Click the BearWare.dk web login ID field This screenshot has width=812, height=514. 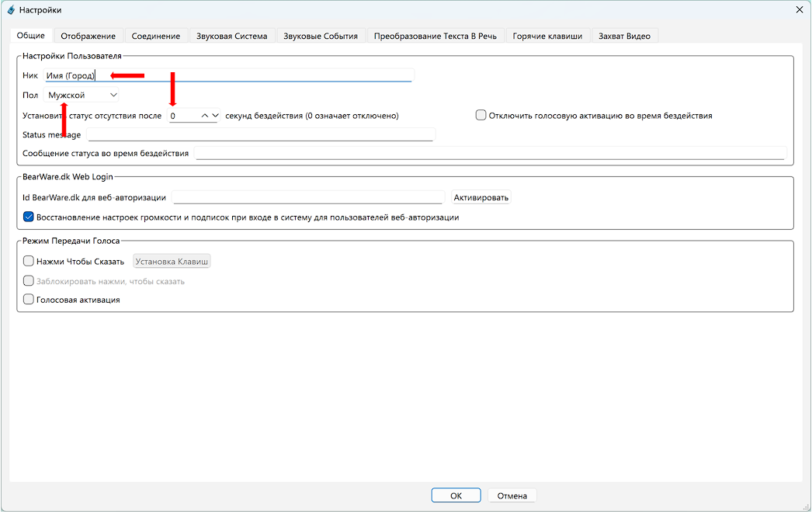307,197
